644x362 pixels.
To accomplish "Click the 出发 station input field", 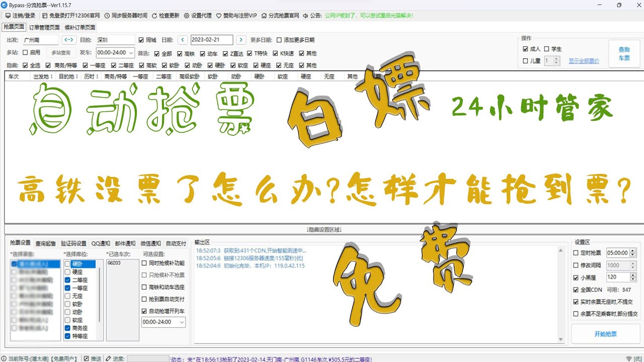I will point(40,40).
